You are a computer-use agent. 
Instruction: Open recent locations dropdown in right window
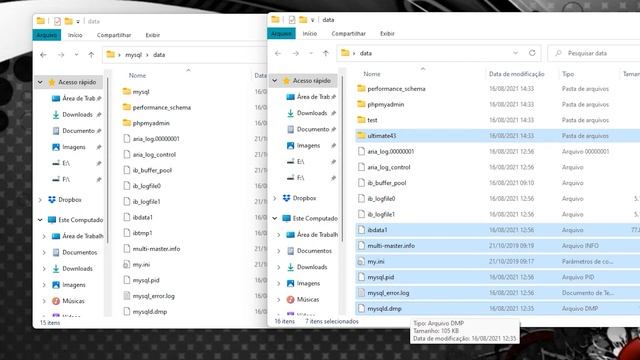tap(311, 53)
